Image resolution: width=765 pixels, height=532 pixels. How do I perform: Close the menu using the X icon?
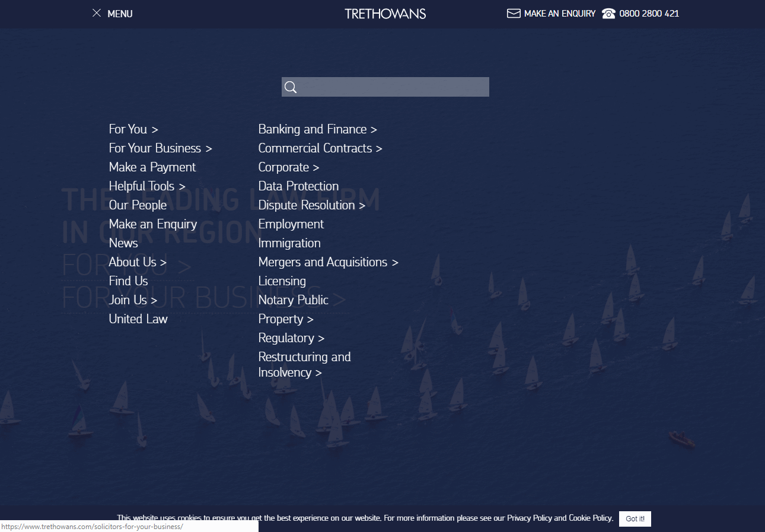click(x=97, y=13)
